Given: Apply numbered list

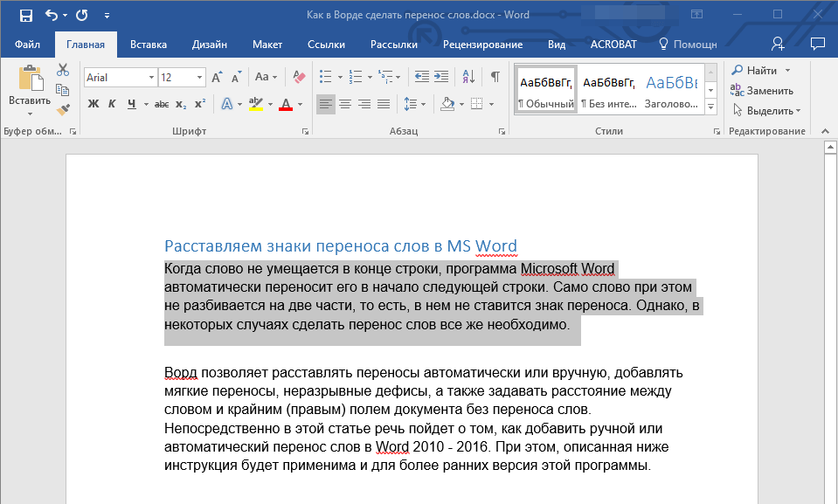Looking at the screenshot, I should point(356,77).
